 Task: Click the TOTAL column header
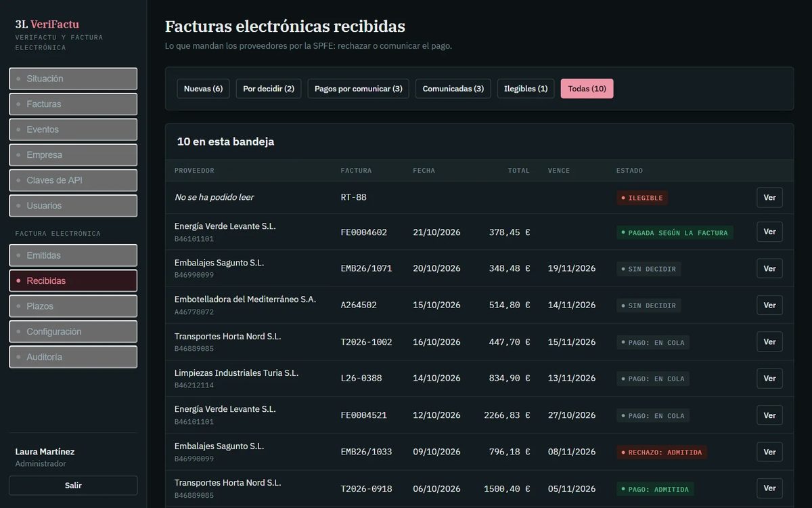519,171
